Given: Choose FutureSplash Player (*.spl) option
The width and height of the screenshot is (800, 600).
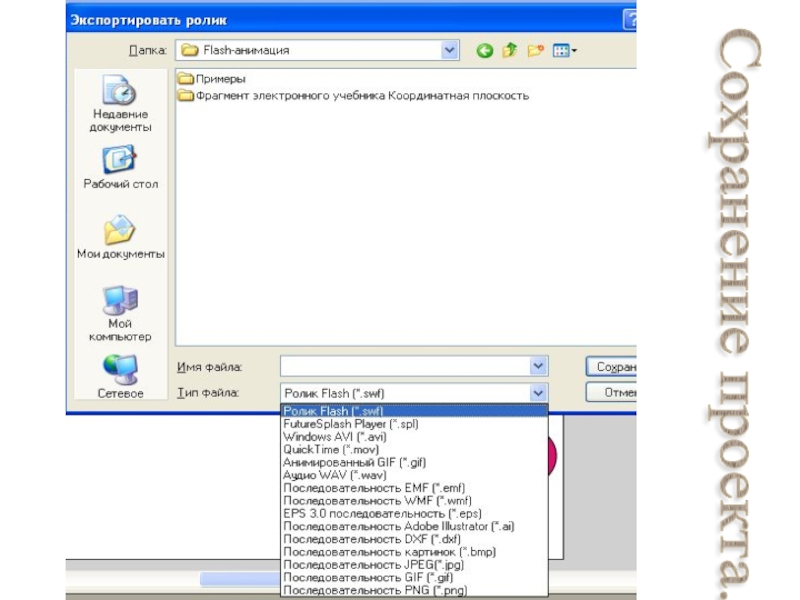Looking at the screenshot, I should click(x=414, y=423).
